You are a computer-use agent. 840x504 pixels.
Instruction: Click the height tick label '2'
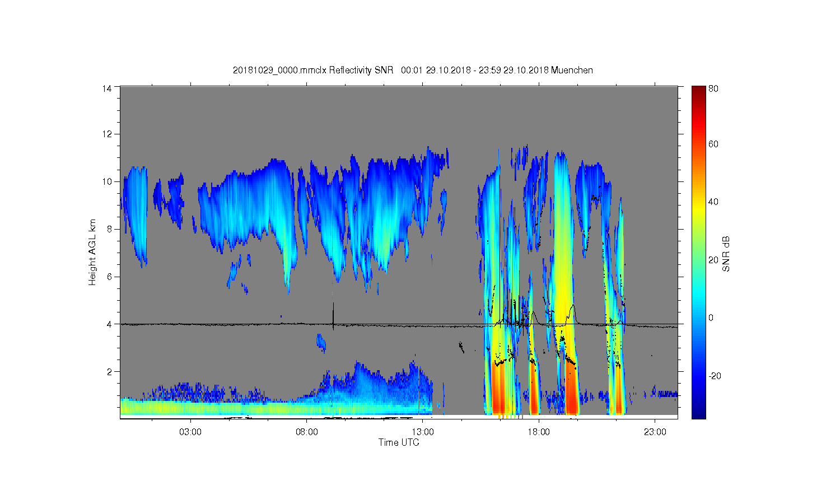pos(109,372)
